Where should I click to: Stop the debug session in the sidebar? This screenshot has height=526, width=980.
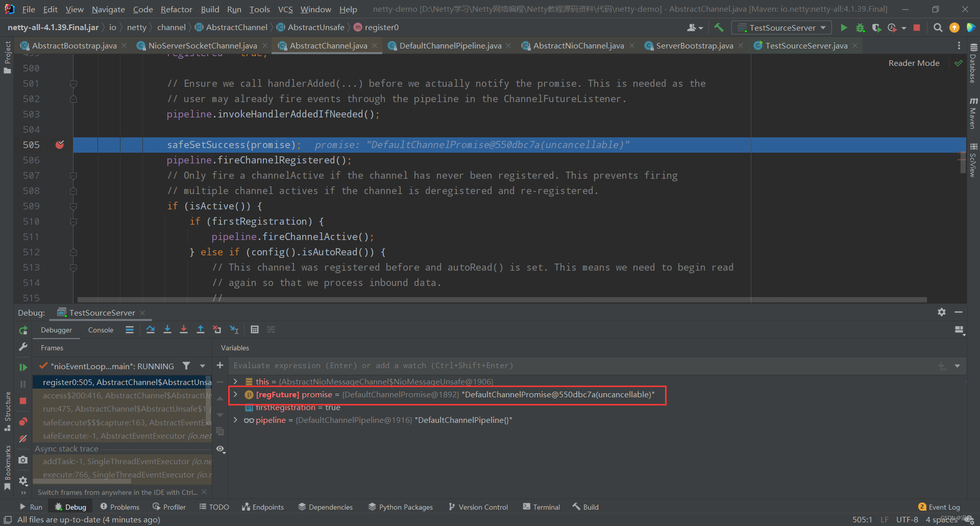pos(23,401)
